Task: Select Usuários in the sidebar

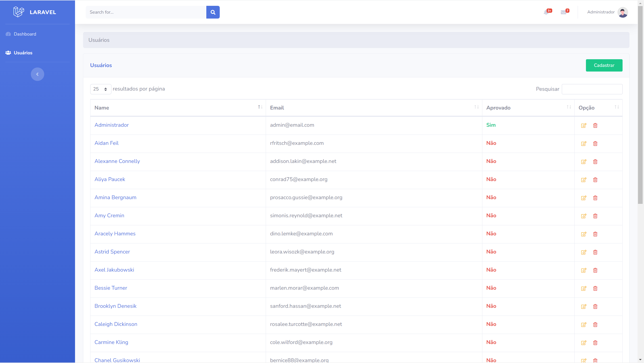Action: (x=23, y=53)
